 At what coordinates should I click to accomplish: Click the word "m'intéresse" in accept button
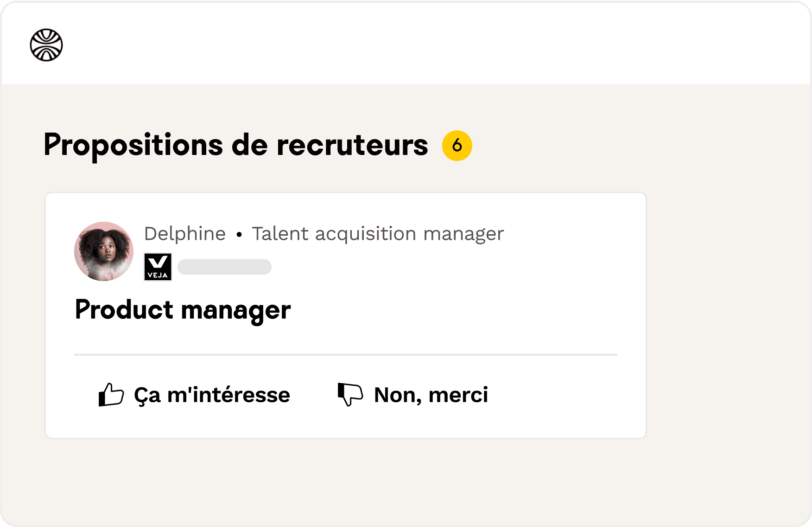click(228, 395)
